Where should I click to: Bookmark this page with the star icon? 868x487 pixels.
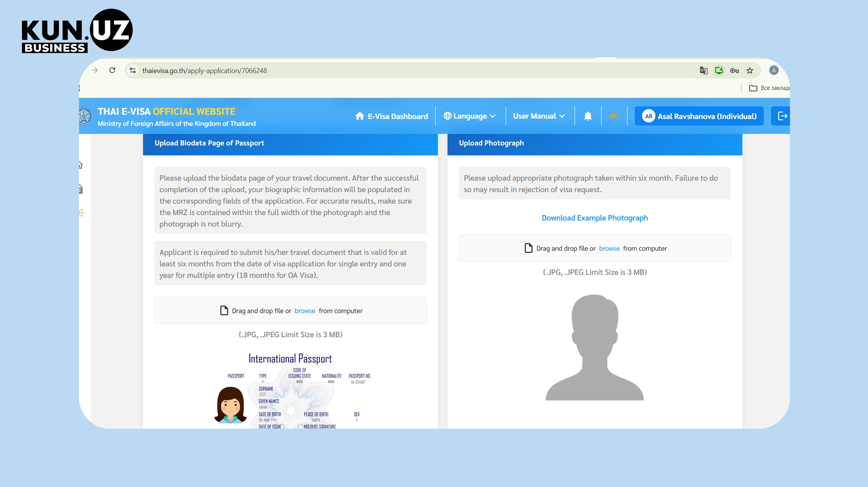pyautogui.click(x=750, y=70)
